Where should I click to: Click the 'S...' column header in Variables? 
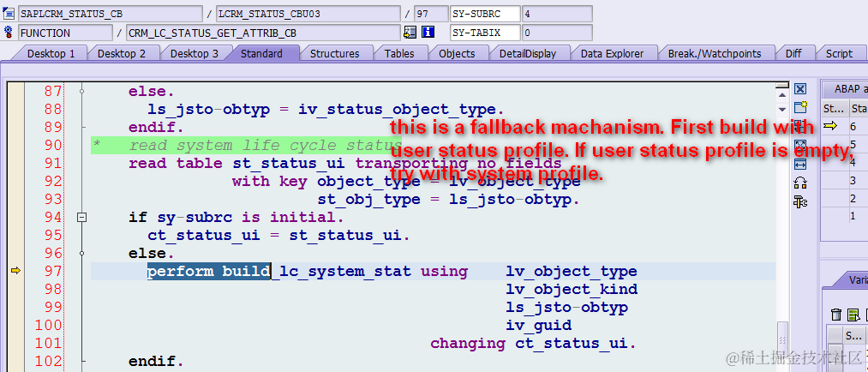point(853,335)
